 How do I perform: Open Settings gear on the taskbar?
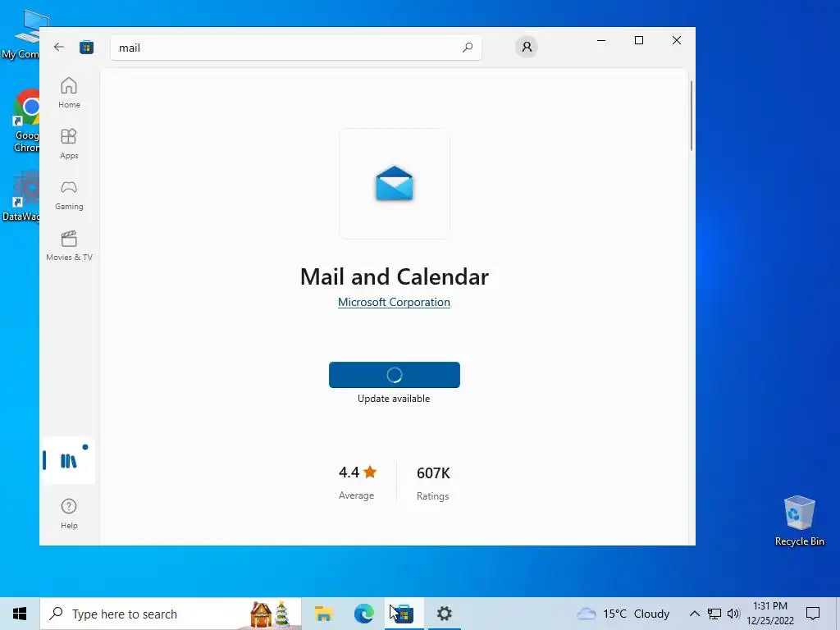[444, 614]
